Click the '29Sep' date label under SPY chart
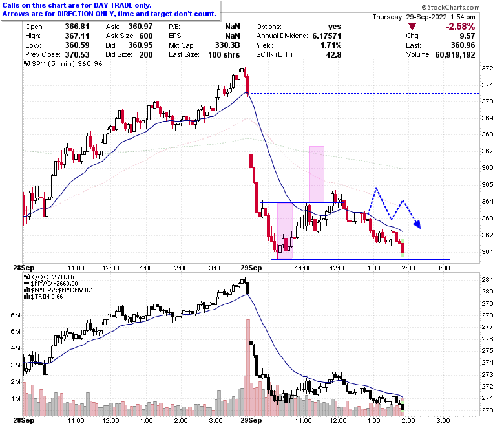The width and height of the screenshot is (504, 426). point(251,268)
